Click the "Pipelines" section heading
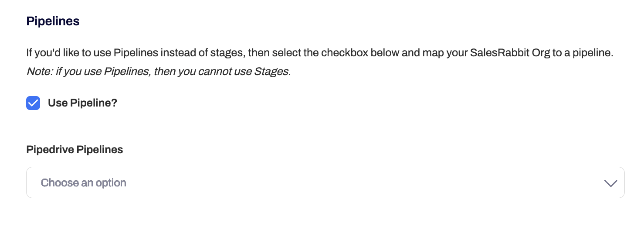This screenshot has height=234, width=644. pos(53,21)
